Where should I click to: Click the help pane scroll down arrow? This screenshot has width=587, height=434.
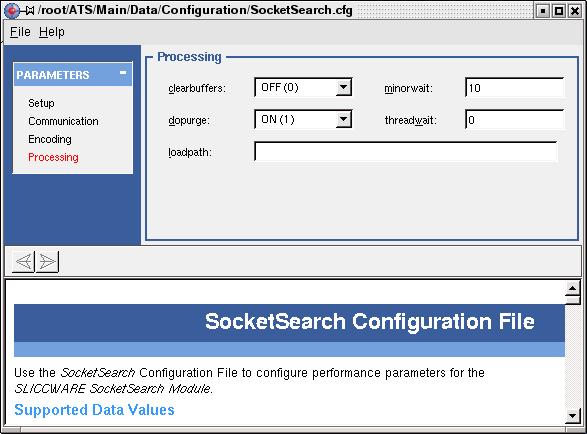coord(572,416)
